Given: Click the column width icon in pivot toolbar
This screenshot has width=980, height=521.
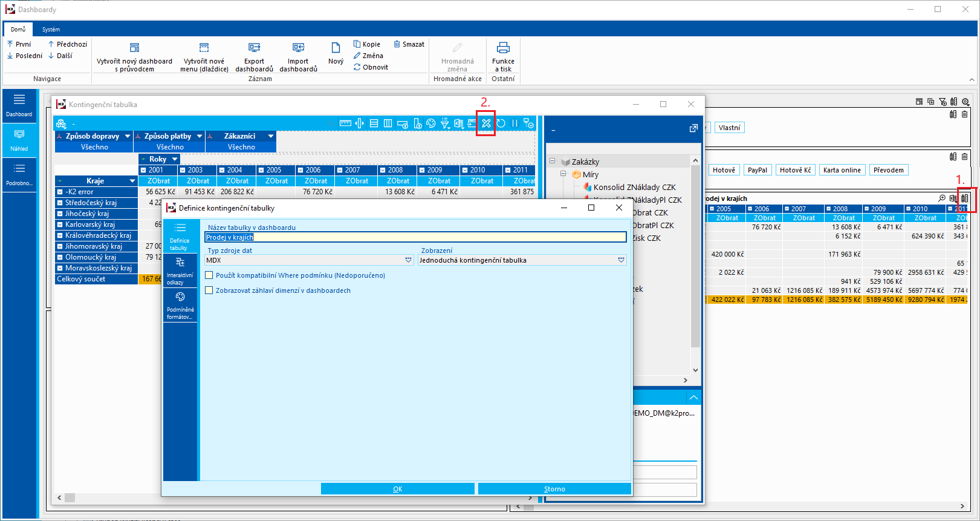Looking at the screenshot, I should coord(360,123).
